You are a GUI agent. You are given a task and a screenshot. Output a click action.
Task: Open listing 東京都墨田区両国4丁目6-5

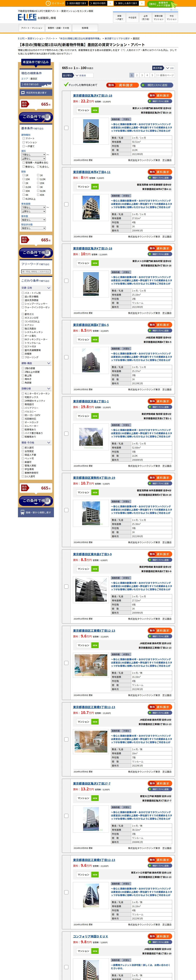click(x=91, y=325)
